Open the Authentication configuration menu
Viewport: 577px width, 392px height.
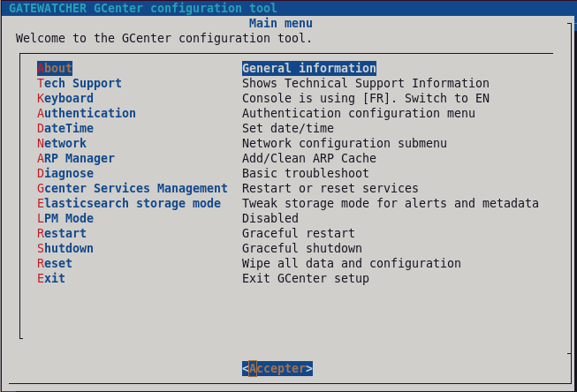pyautogui.click(x=87, y=113)
